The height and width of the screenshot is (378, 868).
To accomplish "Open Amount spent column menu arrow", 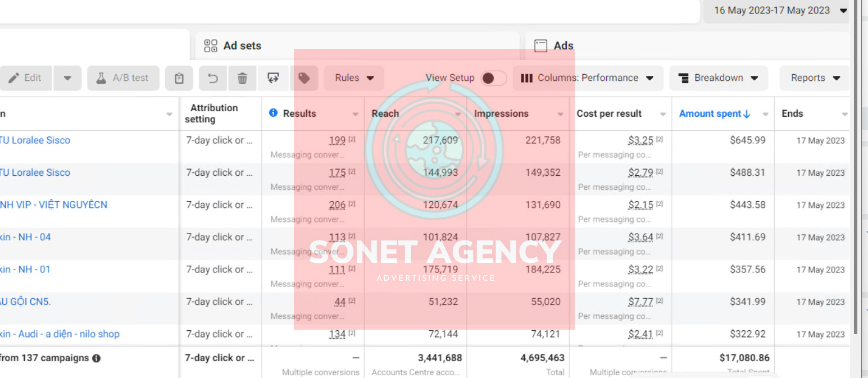I will [x=765, y=114].
